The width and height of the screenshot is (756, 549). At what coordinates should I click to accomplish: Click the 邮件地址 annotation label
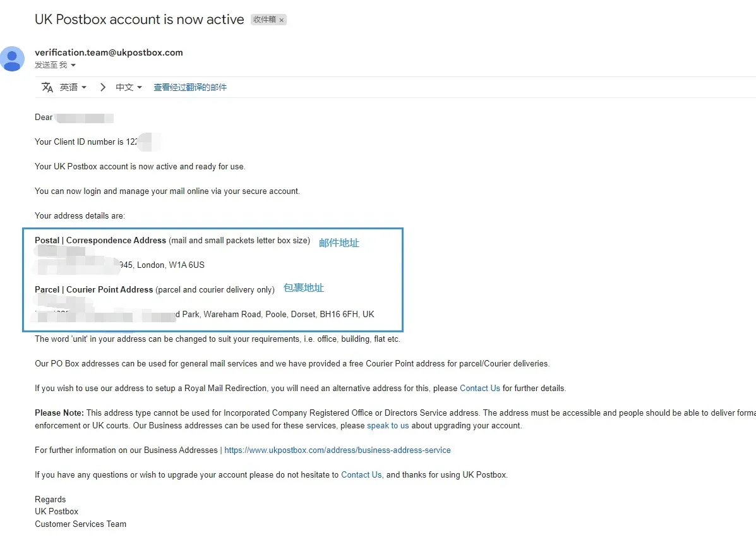339,243
